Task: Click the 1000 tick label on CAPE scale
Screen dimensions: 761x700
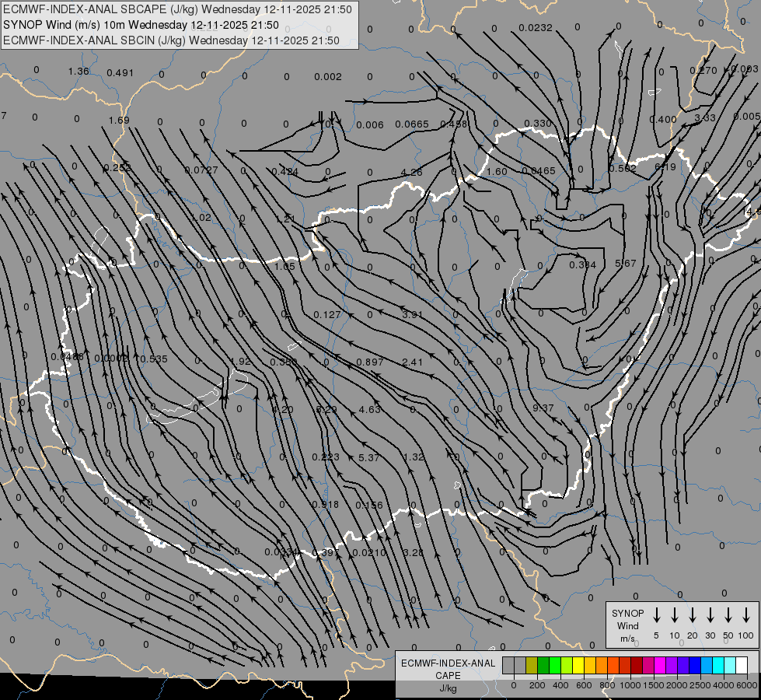Action: pyautogui.click(x=630, y=685)
